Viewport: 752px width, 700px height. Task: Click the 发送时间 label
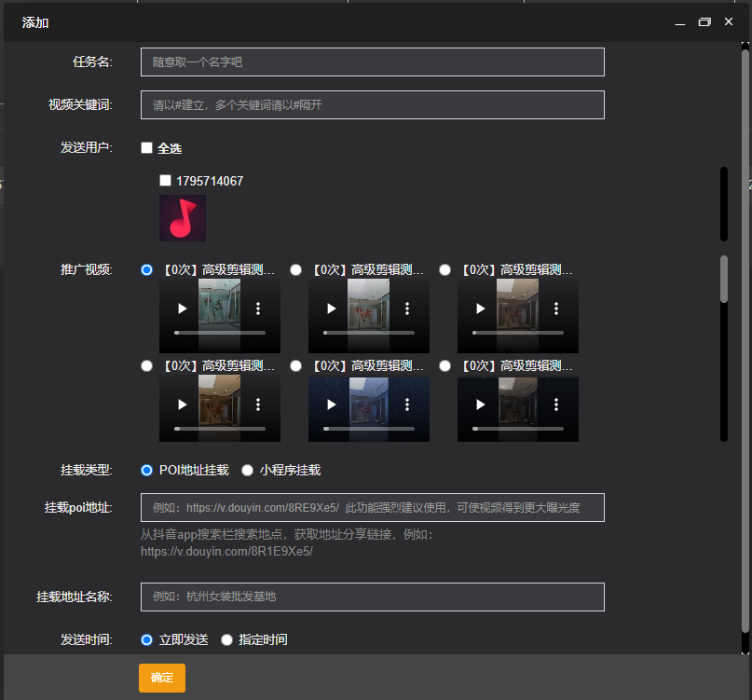point(87,640)
